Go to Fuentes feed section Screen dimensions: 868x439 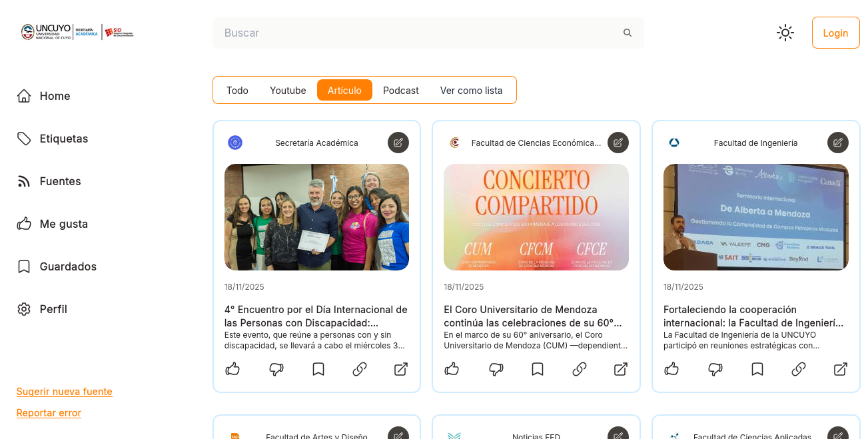(60, 181)
